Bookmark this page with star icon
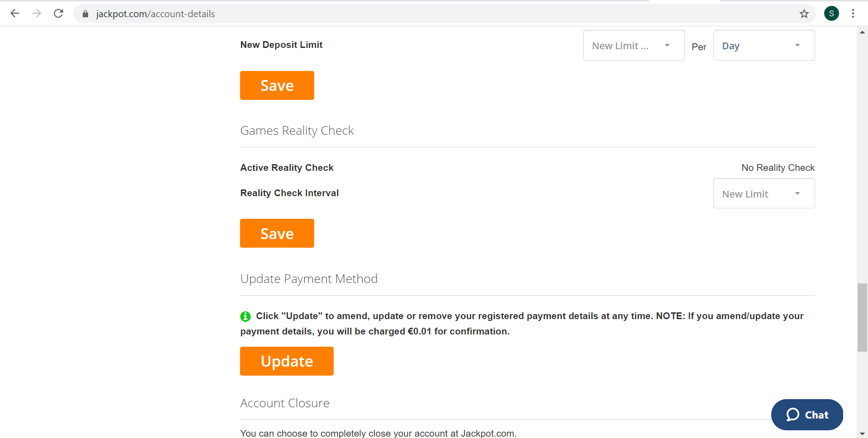The image size is (868, 438). pos(804,14)
